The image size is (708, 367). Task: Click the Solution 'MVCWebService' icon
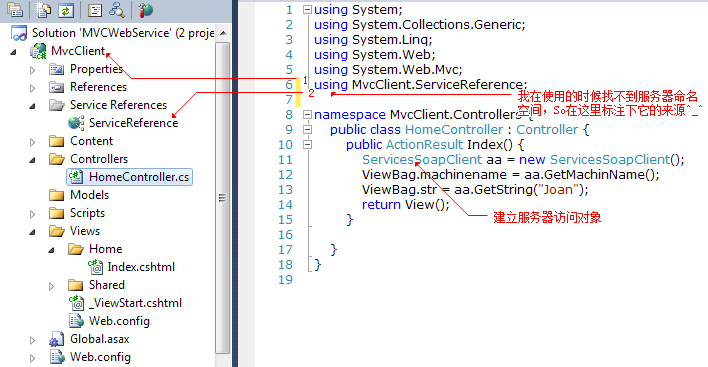pos(19,33)
